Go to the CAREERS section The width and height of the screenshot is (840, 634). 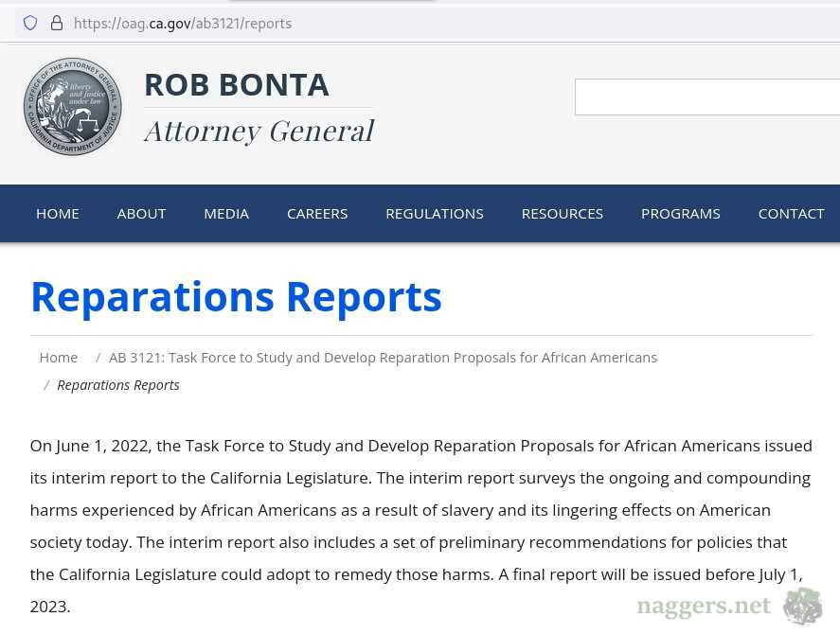[317, 214]
